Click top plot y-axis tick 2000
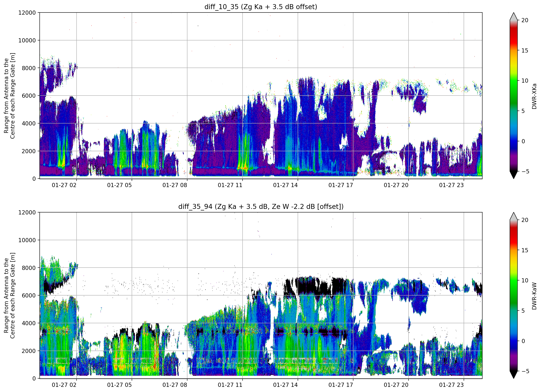This screenshot has height=392, width=541. [29, 151]
